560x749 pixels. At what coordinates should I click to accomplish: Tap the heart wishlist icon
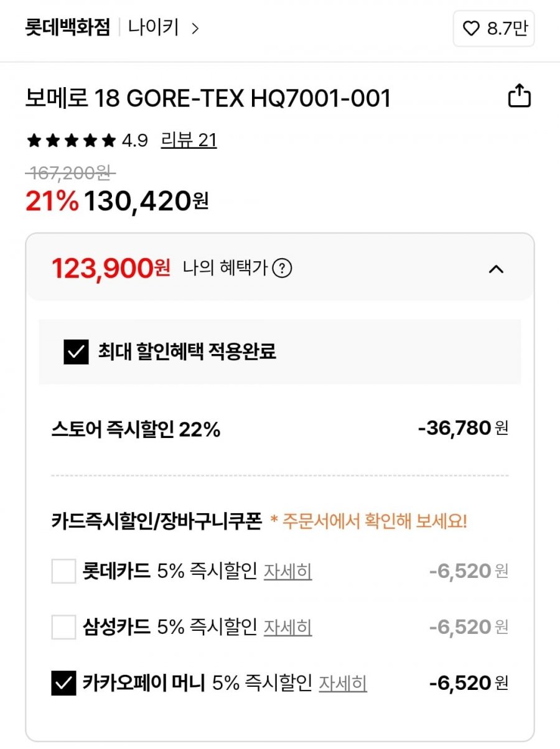pos(472,29)
